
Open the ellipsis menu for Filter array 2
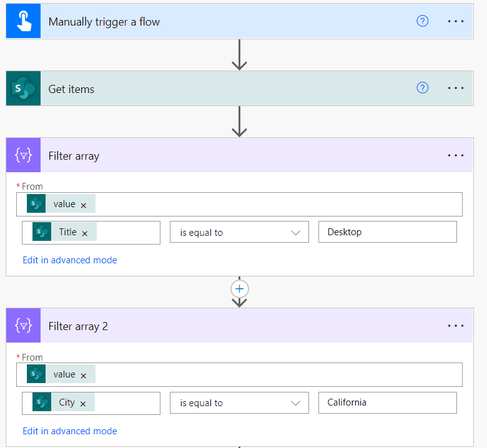[456, 326]
